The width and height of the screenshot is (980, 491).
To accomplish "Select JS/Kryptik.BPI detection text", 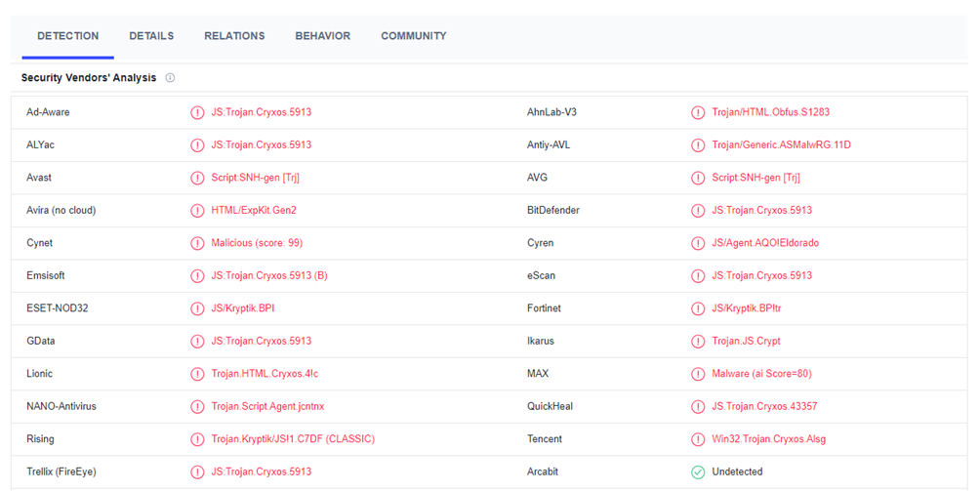I will (x=242, y=308).
